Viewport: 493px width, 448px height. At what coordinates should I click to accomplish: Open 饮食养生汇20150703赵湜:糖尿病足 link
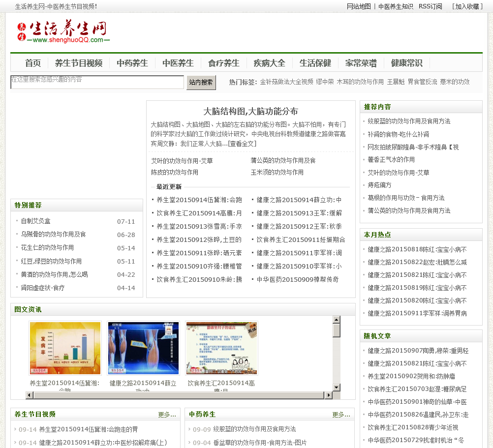417,389
